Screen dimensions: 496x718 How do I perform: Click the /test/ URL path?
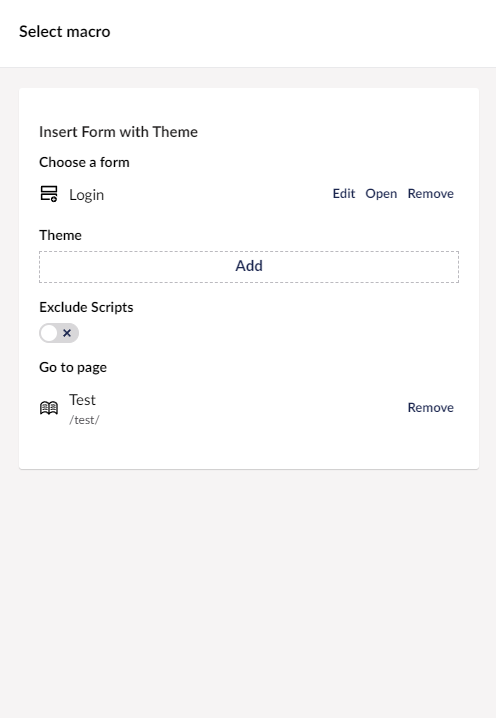(x=84, y=420)
